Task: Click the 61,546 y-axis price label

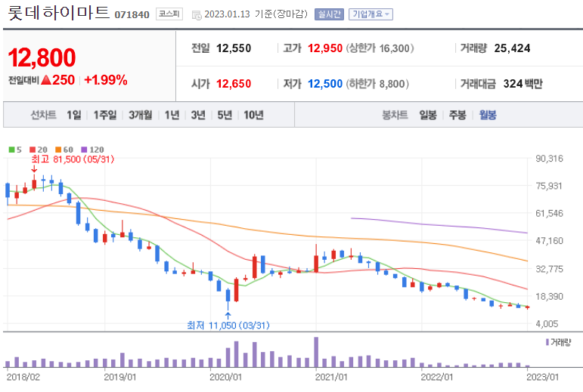Action: [549, 214]
